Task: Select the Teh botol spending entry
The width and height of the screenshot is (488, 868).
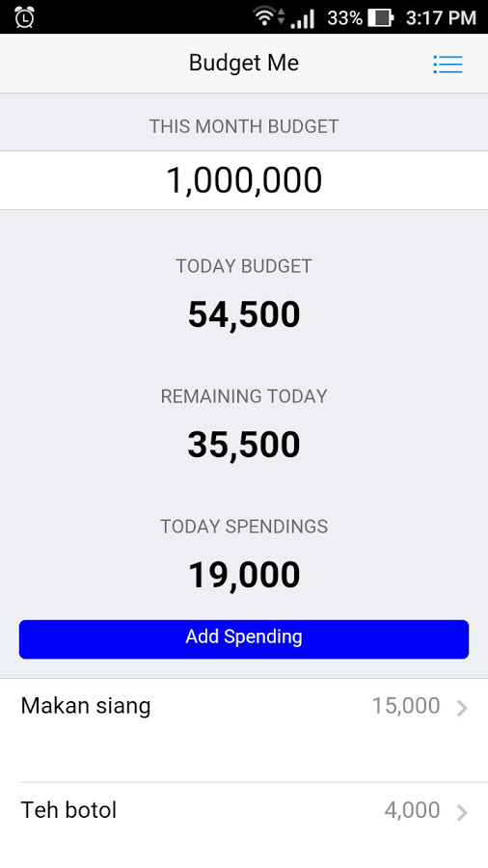Action: tap(244, 826)
